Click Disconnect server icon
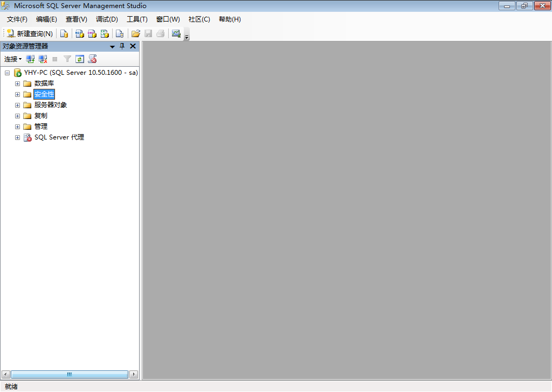The image size is (552, 392). 43,59
